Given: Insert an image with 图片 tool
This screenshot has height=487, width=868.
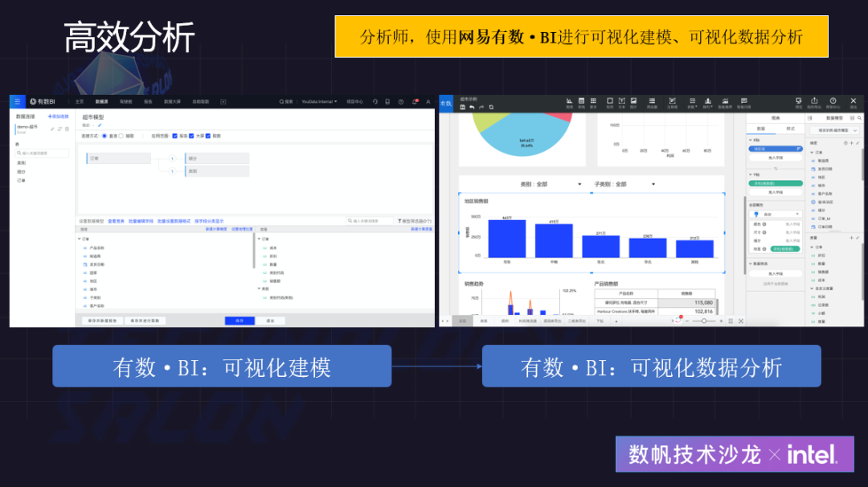Looking at the screenshot, I should pyautogui.click(x=634, y=103).
